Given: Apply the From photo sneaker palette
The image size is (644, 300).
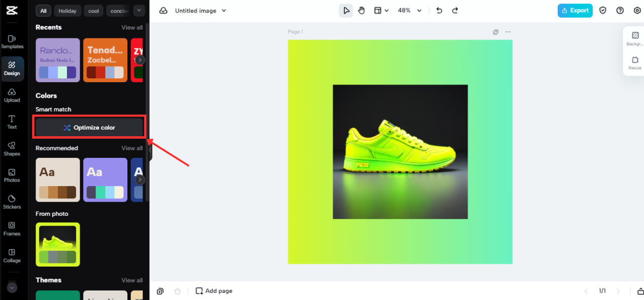Looking at the screenshot, I should click(58, 245).
